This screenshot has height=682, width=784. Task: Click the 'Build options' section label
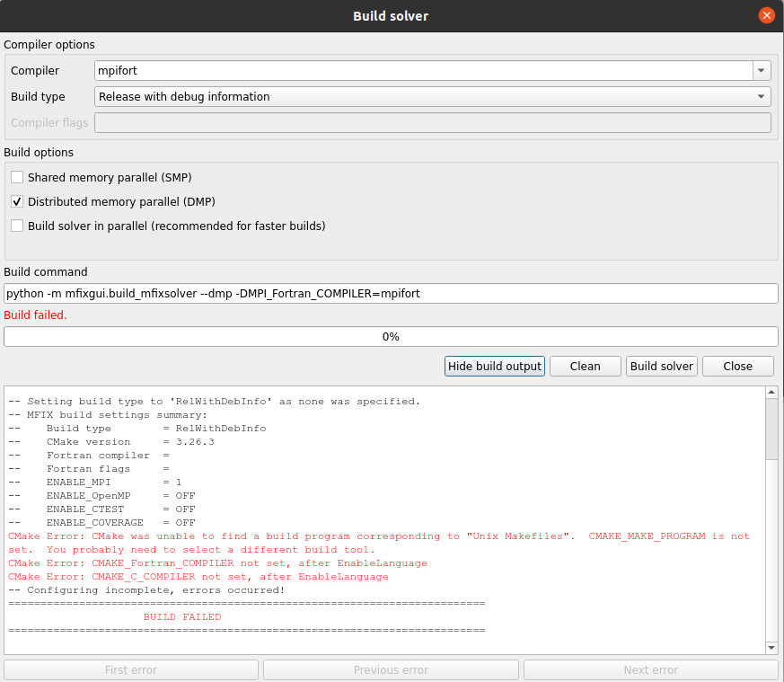pos(39,152)
